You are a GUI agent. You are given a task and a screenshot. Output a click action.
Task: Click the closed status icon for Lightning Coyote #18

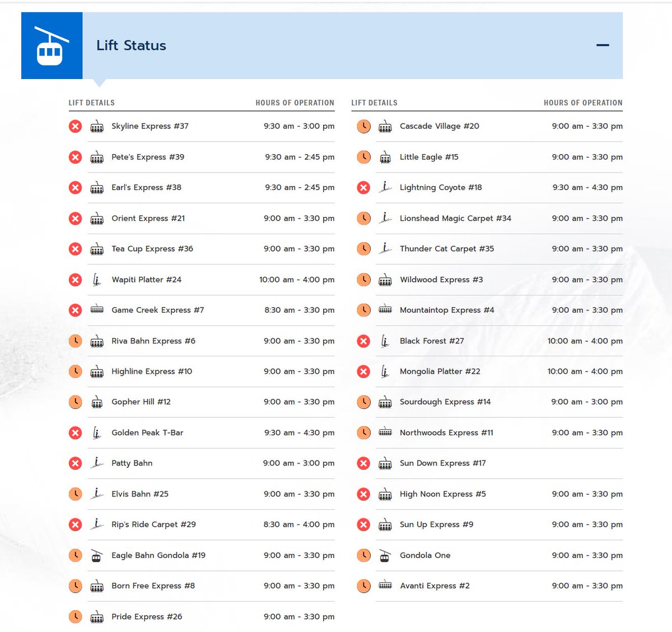pos(363,188)
